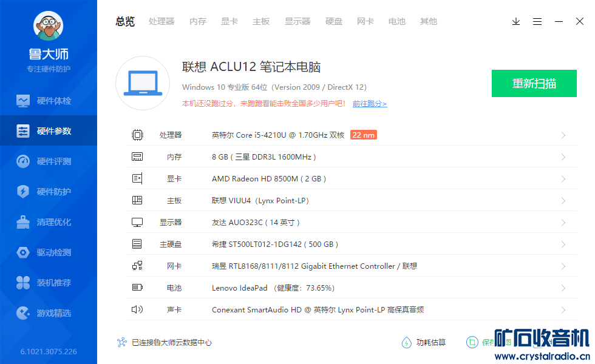
Task: Click the 专注硬件防护 slogan text
Action: (49, 69)
